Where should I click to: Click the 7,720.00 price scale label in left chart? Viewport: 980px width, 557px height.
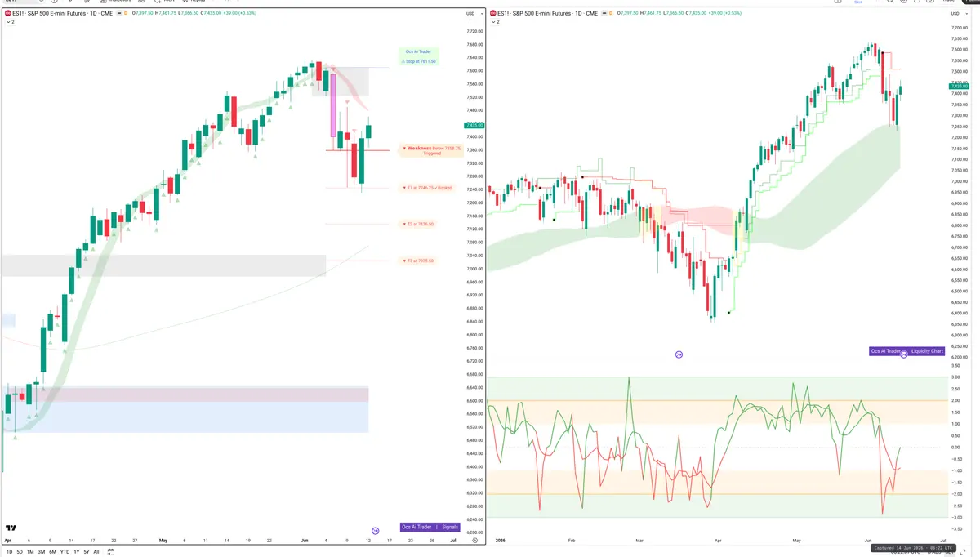(x=474, y=31)
